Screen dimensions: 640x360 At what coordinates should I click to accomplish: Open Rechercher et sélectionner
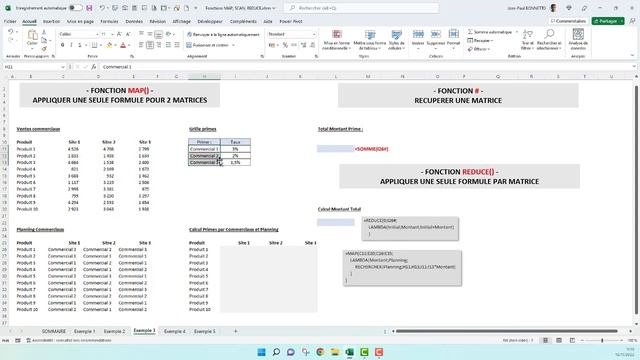549,40
